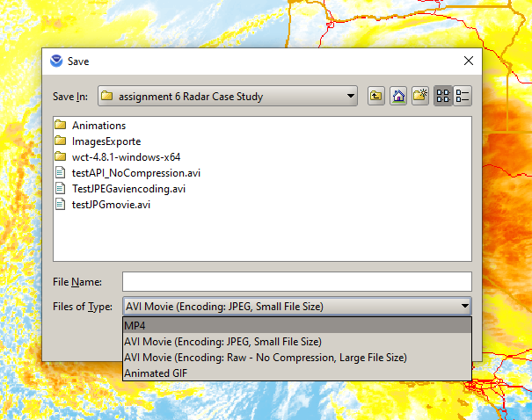Expand the Save In folder dropdown

point(351,96)
